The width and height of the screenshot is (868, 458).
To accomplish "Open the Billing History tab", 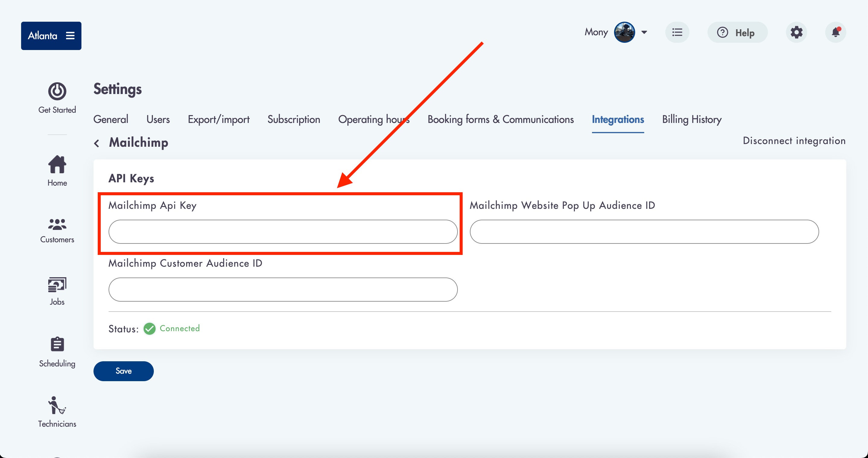I will 692,119.
